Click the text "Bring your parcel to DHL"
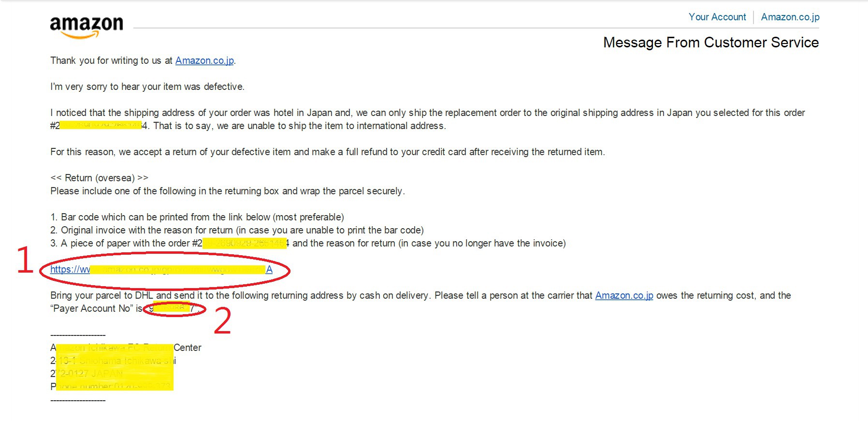This screenshot has height=421, width=868. point(101,295)
